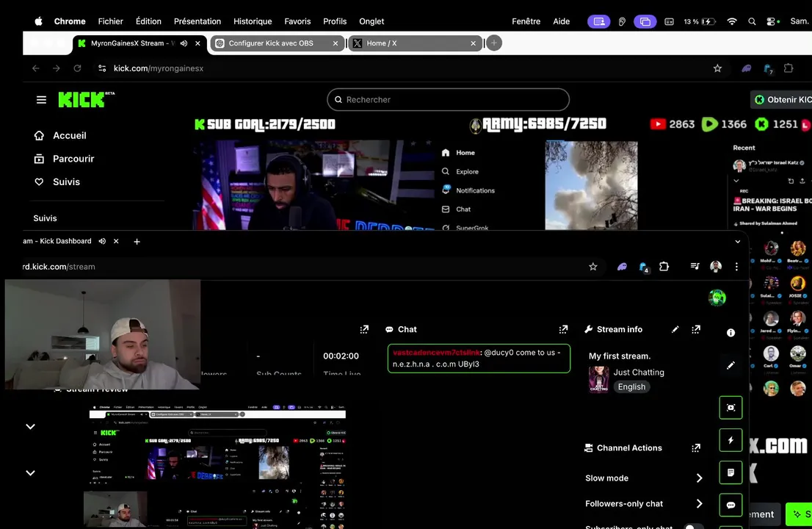812x529 pixels.
Task: Click the English language tag
Action: click(631, 387)
